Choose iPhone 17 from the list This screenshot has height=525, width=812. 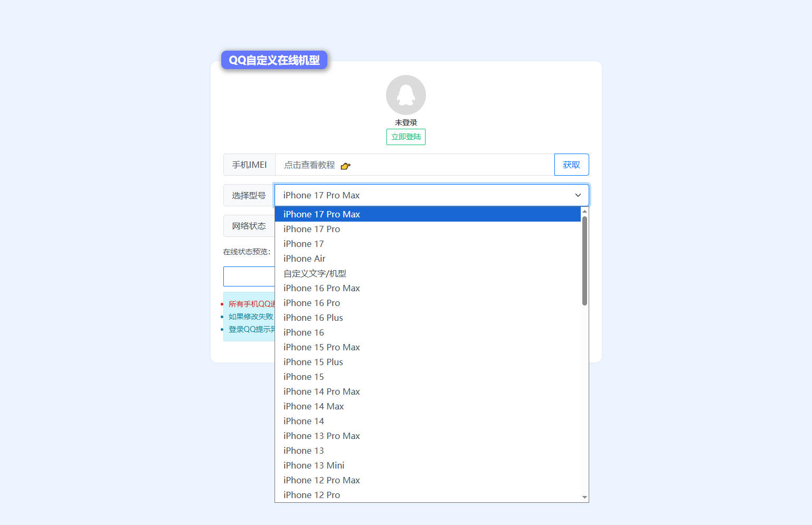[428, 244]
